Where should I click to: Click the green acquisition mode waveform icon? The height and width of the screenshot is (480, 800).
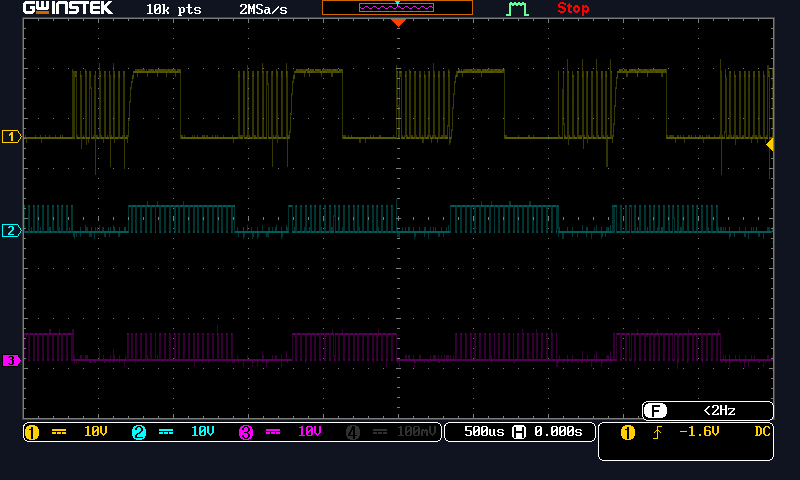517,9
